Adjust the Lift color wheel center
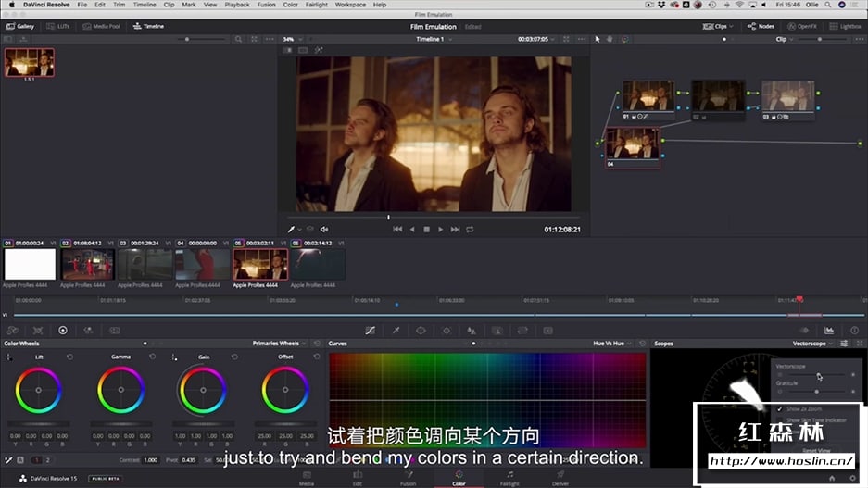The image size is (868, 488). tap(38, 390)
